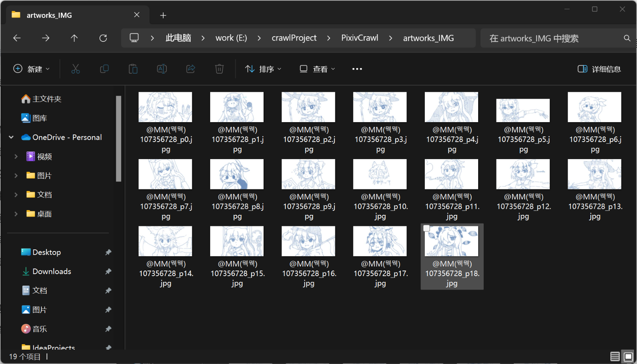Go up one directory level

[x=74, y=38]
